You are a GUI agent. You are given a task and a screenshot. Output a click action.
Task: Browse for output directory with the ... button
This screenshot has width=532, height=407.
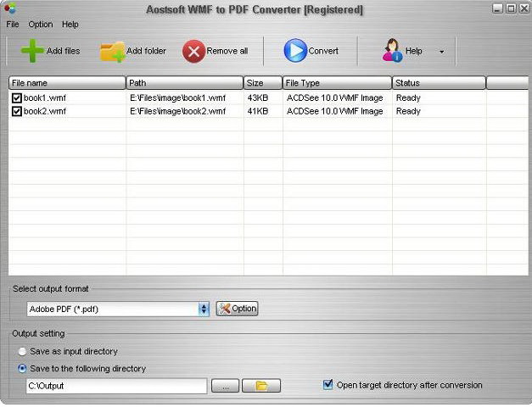pos(226,386)
